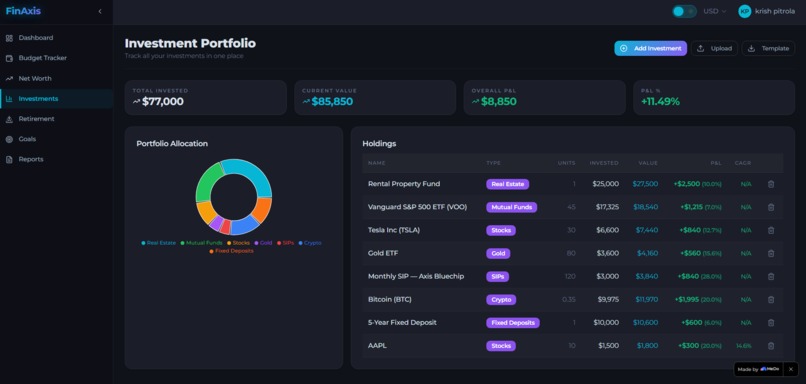Image resolution: width=806 pixels, height=384 pixels.
Task: Delete the Vanguard S&P 500 ETF holding
Action: click(x=771, y=207)
